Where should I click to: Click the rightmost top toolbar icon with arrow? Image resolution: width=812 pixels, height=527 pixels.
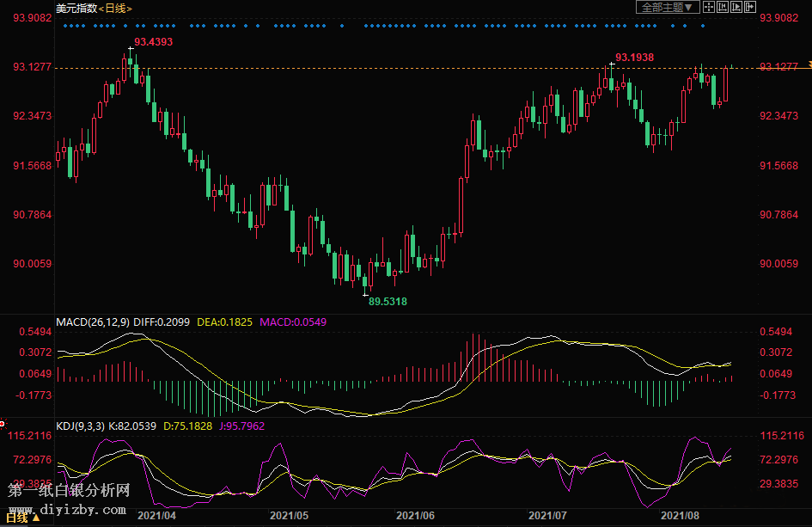coord(750,8)
